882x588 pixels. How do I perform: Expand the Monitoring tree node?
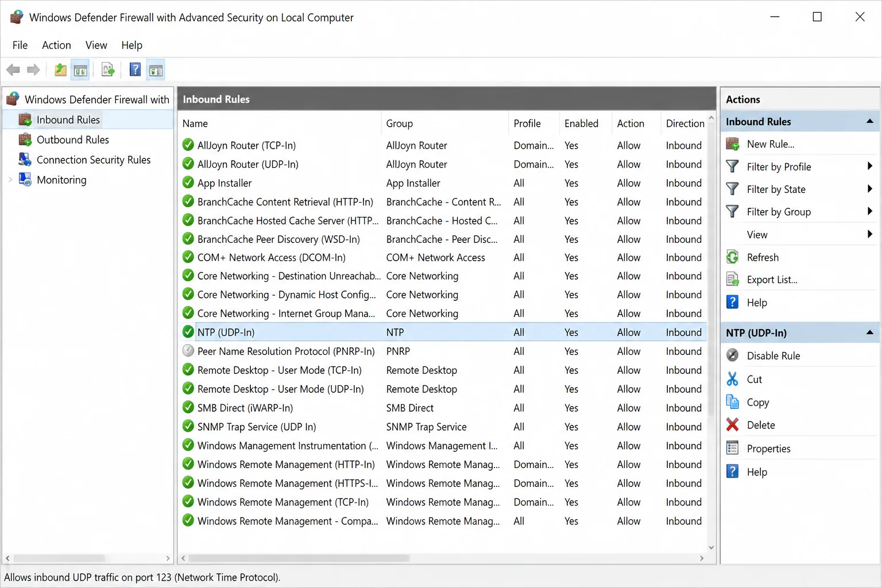[x=10, y=180]
